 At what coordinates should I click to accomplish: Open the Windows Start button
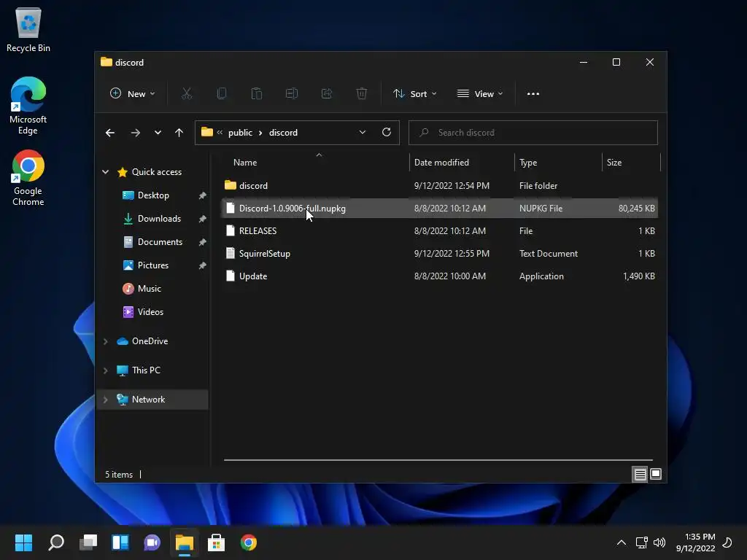point(24,542)
